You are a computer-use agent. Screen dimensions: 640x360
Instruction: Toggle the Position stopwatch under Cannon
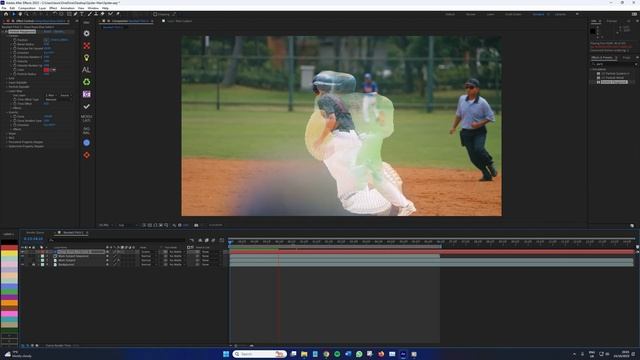[15, 40]
